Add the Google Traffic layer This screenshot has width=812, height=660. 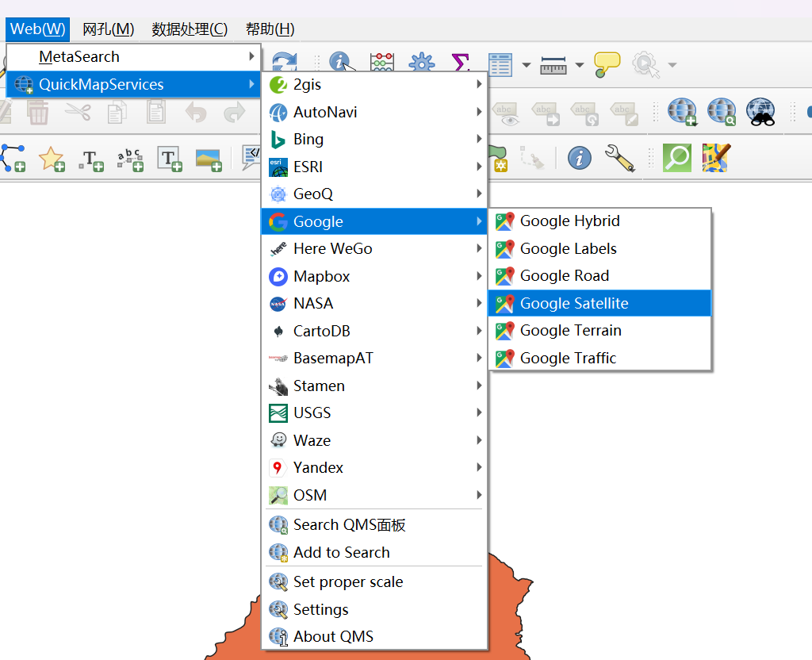(599, 358)
